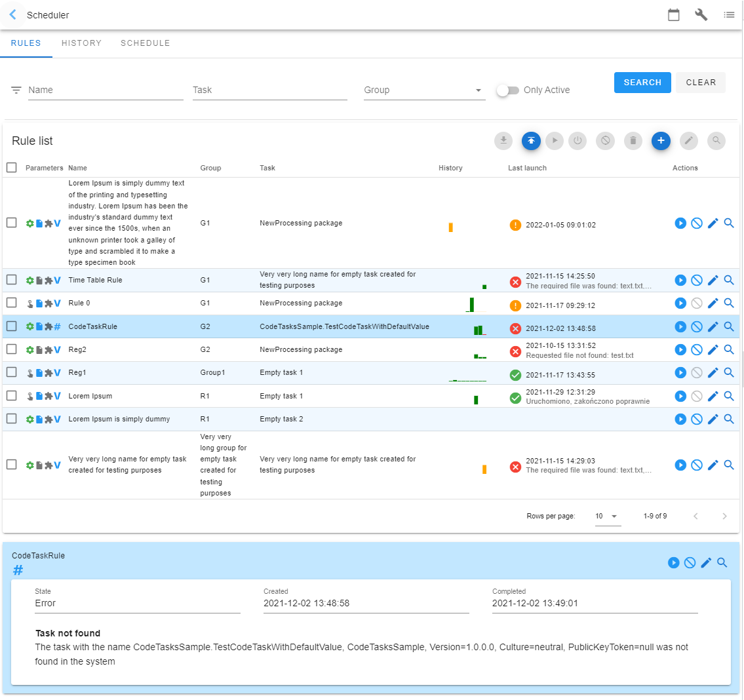This screenshot has height=700, width=744.
Task: Click the blue plus add rule button
Action: [x=661, y=140]
